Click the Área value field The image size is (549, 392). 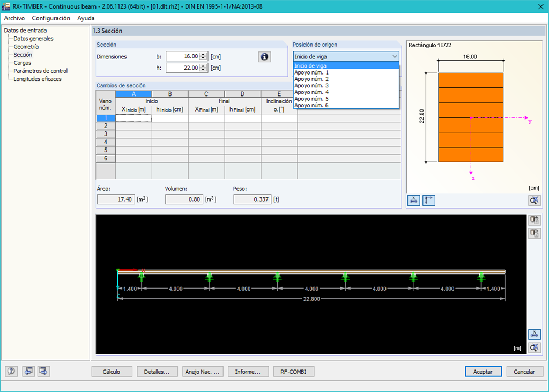coord(116,199)
